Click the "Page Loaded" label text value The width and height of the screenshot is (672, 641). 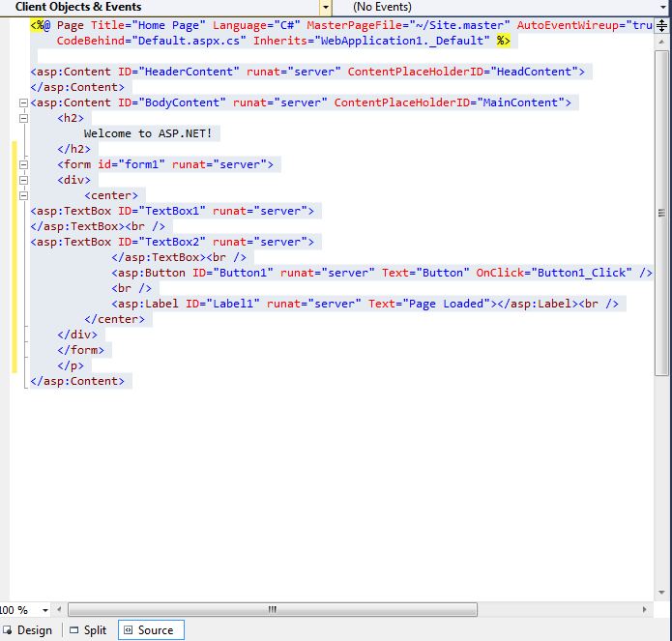[446, 304]
